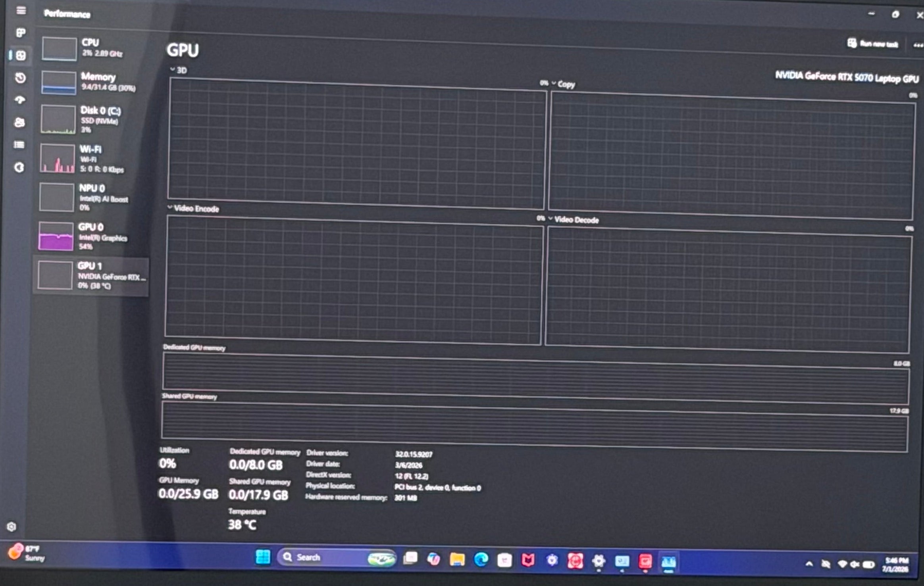Open the Video Encode graph dropdown
This screenshot has width=924, height=586.
(x=193, y=208)
